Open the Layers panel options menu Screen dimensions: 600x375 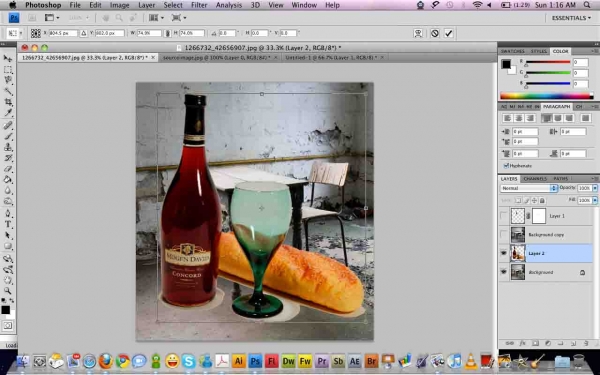coord(595,179)
